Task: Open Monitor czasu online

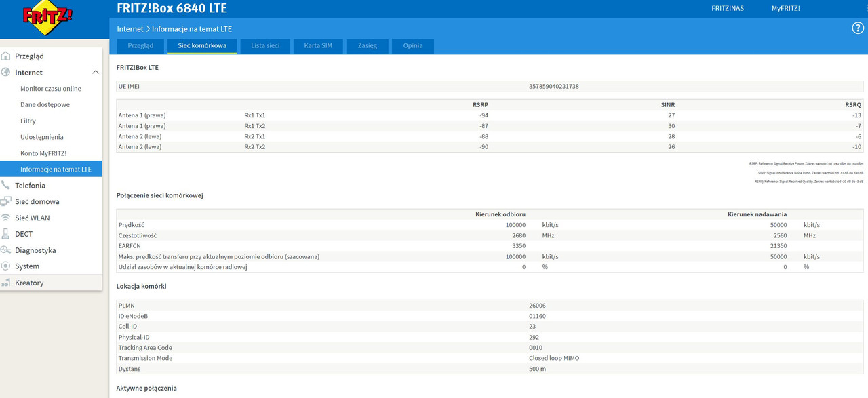Action: tap(51, 89)
